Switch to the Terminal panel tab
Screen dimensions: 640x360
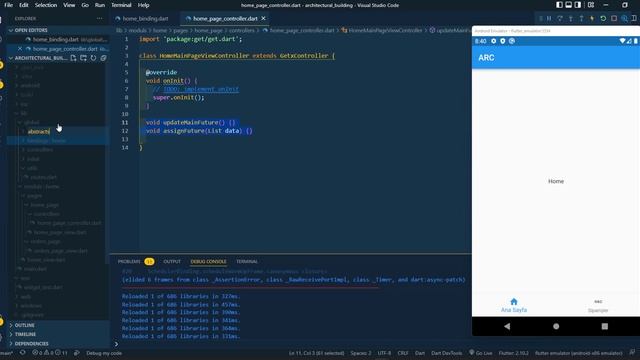pos(247,261)
